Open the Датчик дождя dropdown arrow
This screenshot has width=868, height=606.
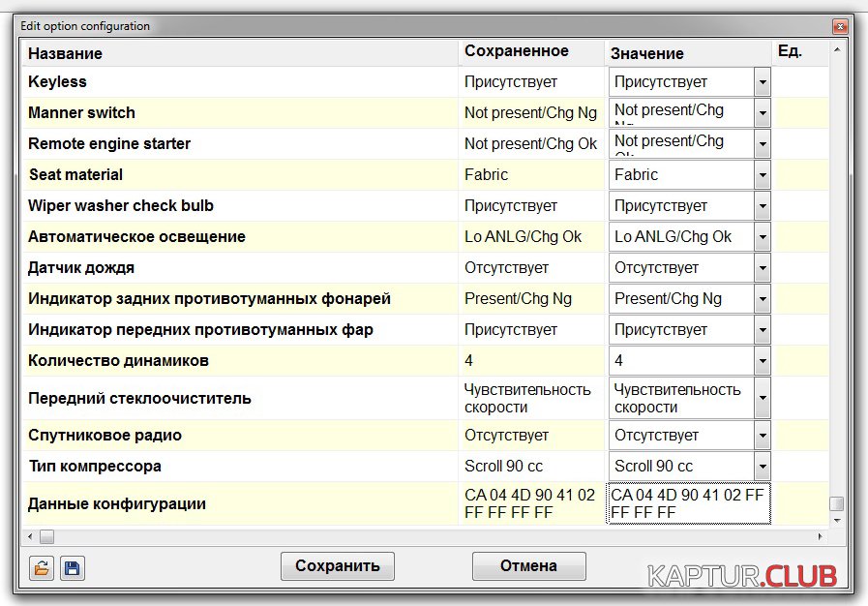pos(763,268)
